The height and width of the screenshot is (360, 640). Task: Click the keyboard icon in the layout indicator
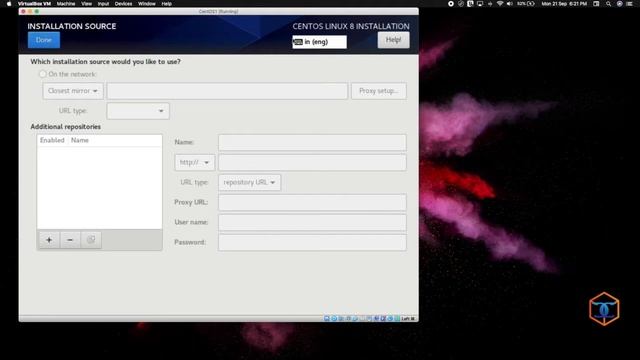tap(298, 42)
